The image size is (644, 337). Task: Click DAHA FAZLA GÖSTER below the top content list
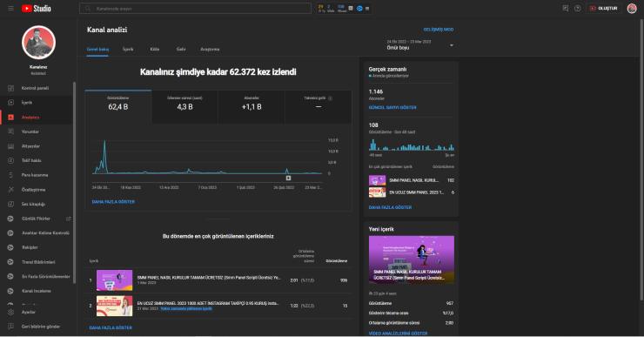click(x=111, y=328)
